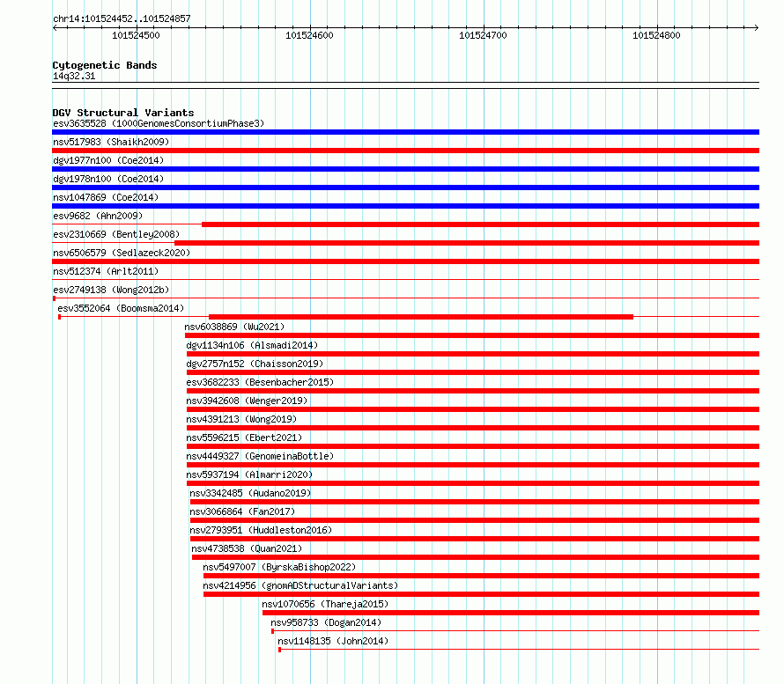This screenshot has height=684, width=784.
Task: Click the thick red bar of esv2310669
Action: pyautogui.click(x=467, y=243)
